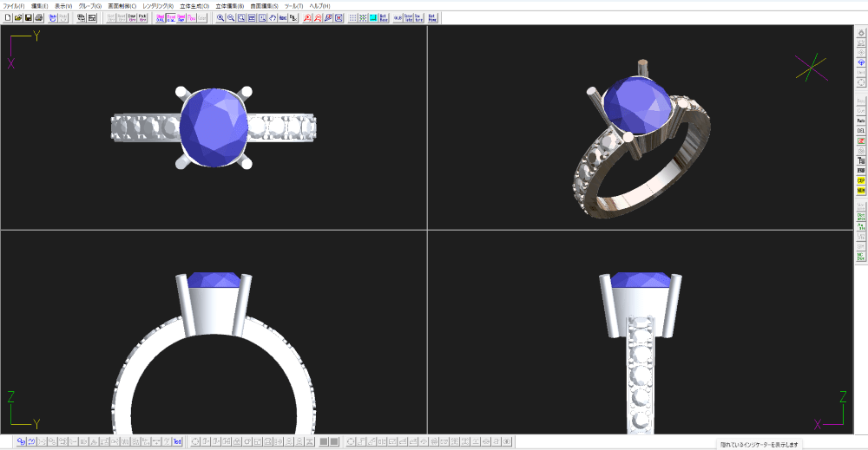Click the Undo toolbar icon
The width and height of the screenshot is (868, 450).
click(53, 17)
